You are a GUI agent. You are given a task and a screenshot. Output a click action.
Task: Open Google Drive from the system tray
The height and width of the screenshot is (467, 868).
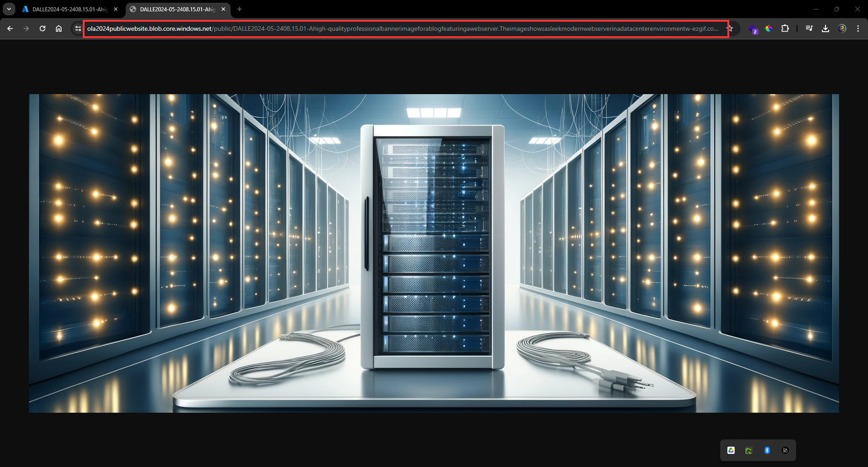point(731,450)
